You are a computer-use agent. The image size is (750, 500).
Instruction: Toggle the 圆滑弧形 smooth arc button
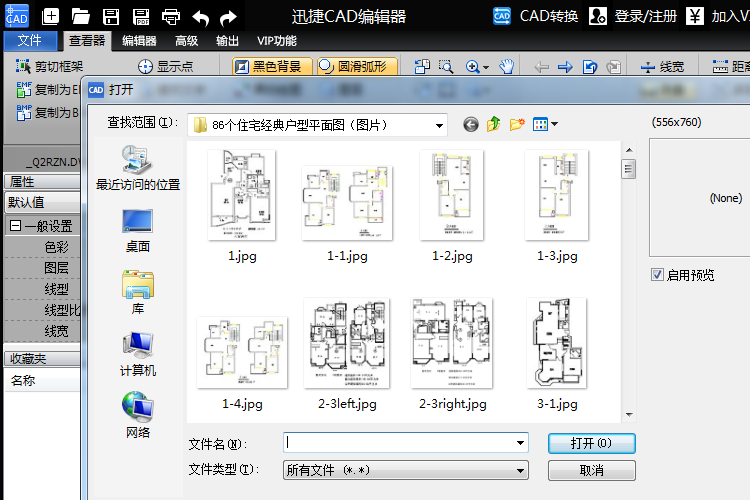pyautogui.click(x=357, y=67)
